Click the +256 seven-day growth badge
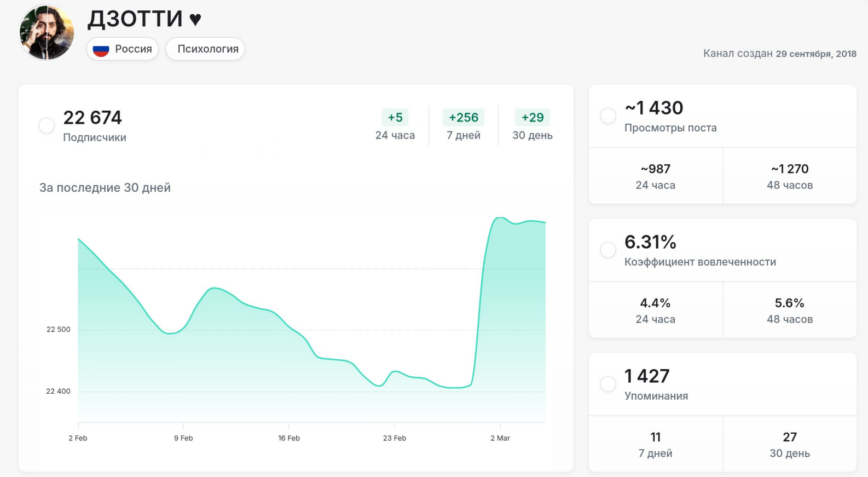Image resolution: width=868 pixels, height=477 pixels. [x=464, y=118]
